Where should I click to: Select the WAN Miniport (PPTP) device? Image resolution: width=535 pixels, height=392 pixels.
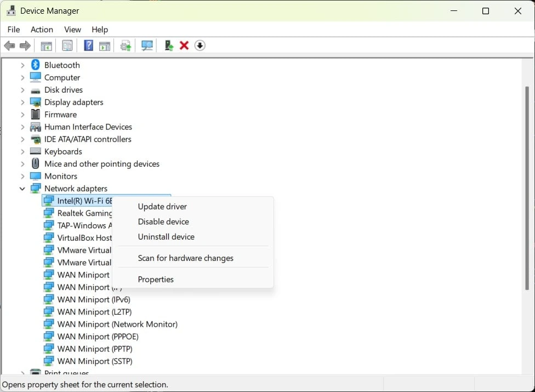(x=95, y=349)
